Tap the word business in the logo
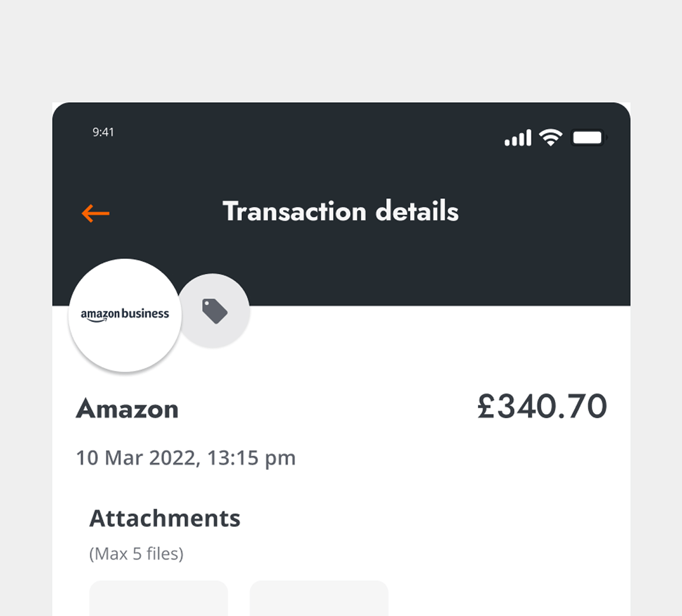682x616 pixels. [145, 313]
